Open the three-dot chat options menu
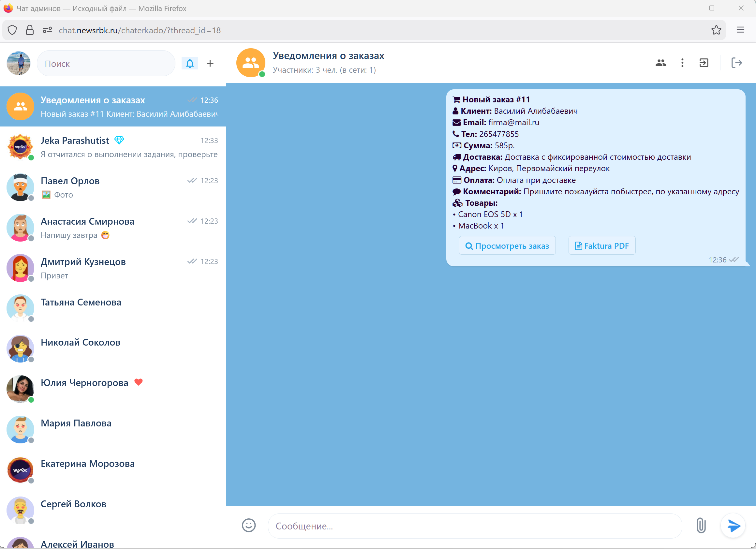This screenshot has width=756, height=549. [682, 63]
